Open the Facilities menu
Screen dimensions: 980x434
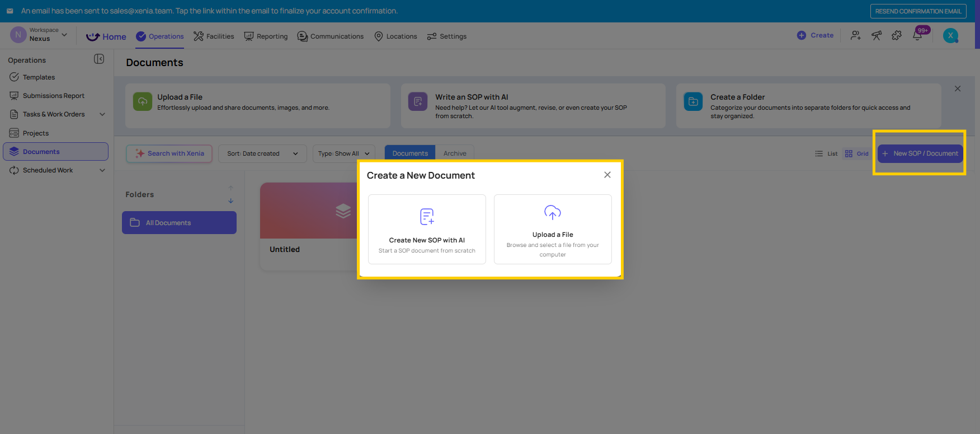click(214, 36)
